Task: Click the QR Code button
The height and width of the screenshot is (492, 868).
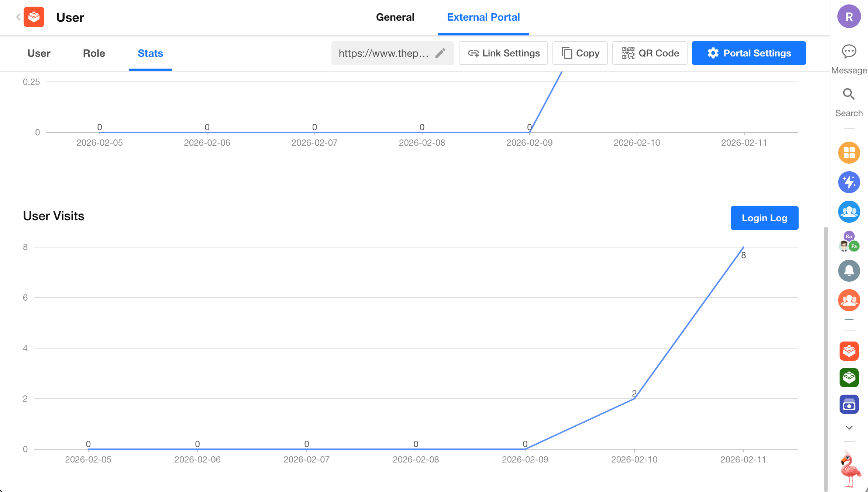Action: pyautogui.click(x=650, y=53)
